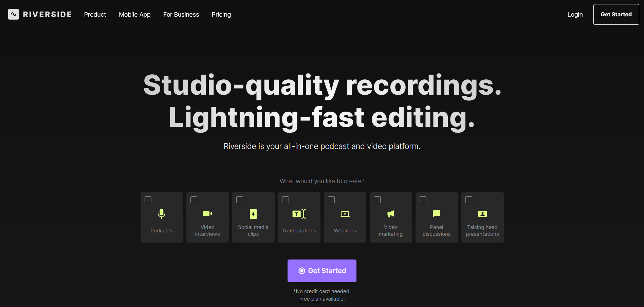Viewport: 644px width, 307px height.
Task: Click the camera icon for Video interviews
Action: (x=207, y=214)
